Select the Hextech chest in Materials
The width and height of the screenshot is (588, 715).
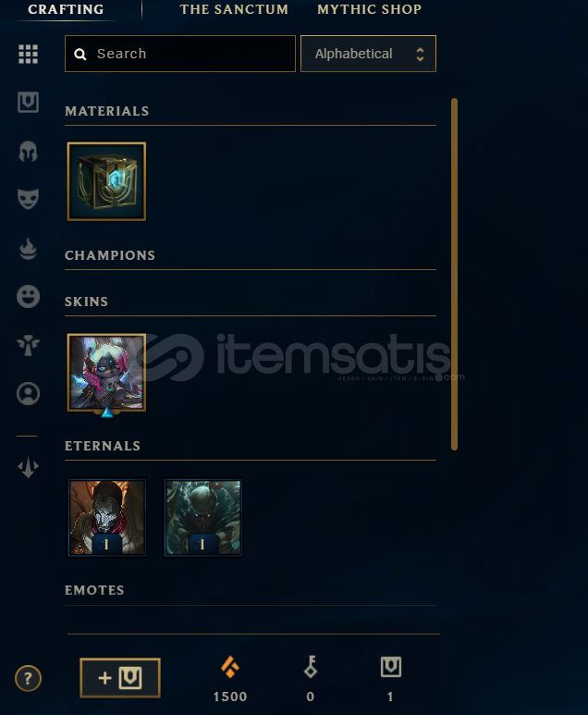[x=106, y=181]
